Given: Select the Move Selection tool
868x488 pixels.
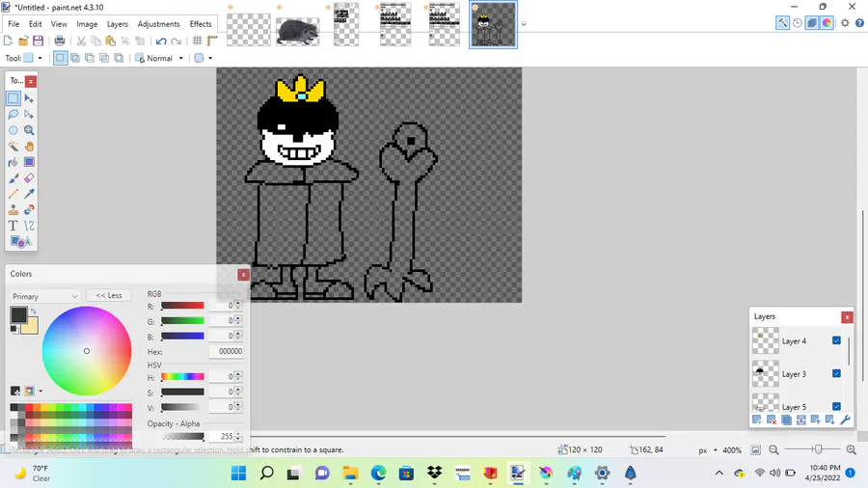Looking at the screenshot, I should (29, 115).
